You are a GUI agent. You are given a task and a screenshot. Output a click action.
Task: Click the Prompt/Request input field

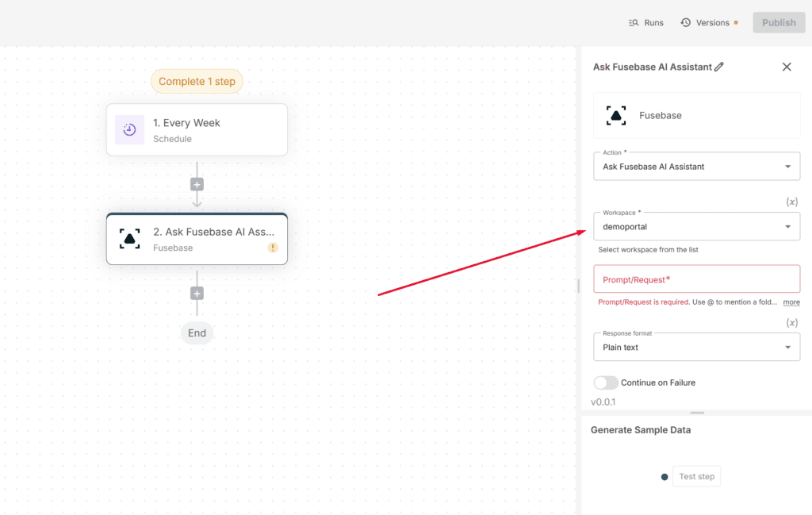point(696,279)
